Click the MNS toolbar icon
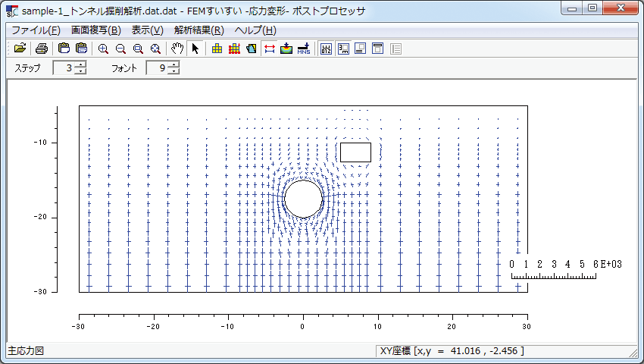The width and height of the screenshot is (644, 364). tap(303, 49)
